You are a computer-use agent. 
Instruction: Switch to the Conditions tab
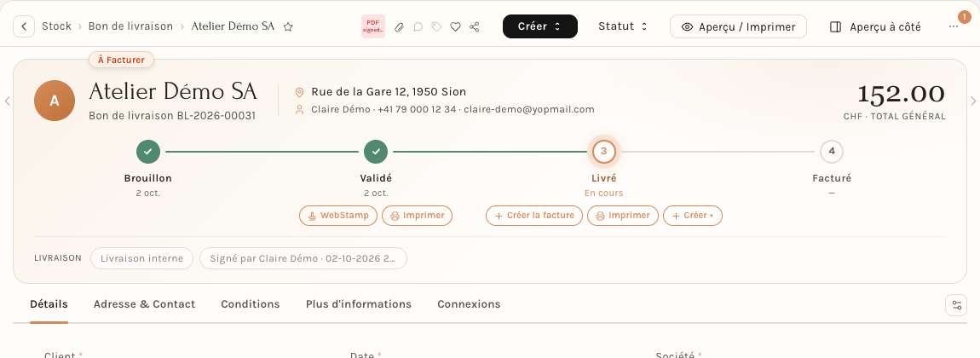pyautogui.click(x=250, y=304)
